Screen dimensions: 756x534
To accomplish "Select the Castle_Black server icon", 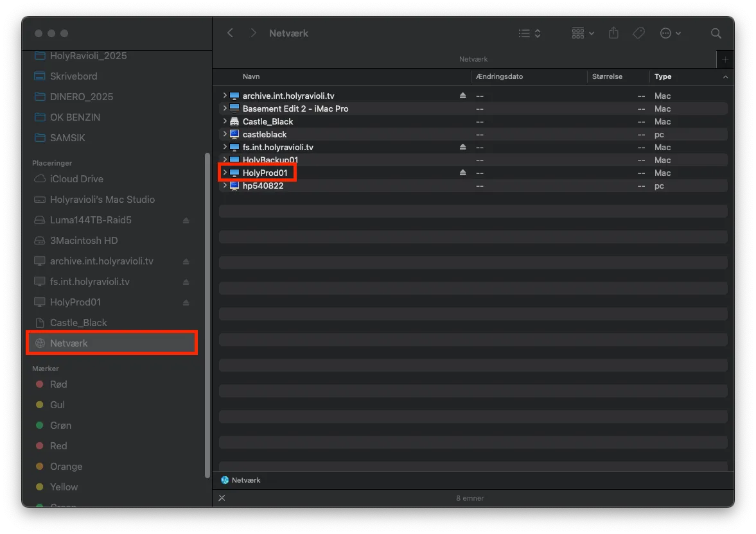I will (x=234, y=121).
